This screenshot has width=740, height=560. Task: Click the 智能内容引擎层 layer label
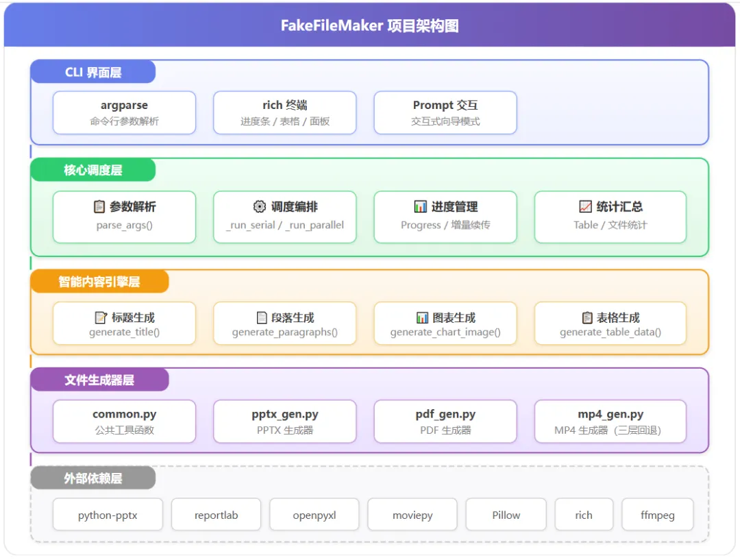coord(99,282)
